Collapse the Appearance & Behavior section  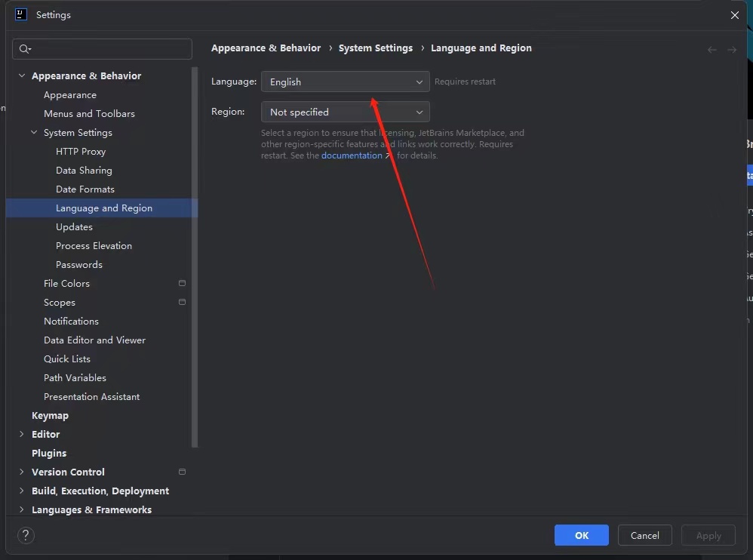pyautogui.click(x=22, y=75)
